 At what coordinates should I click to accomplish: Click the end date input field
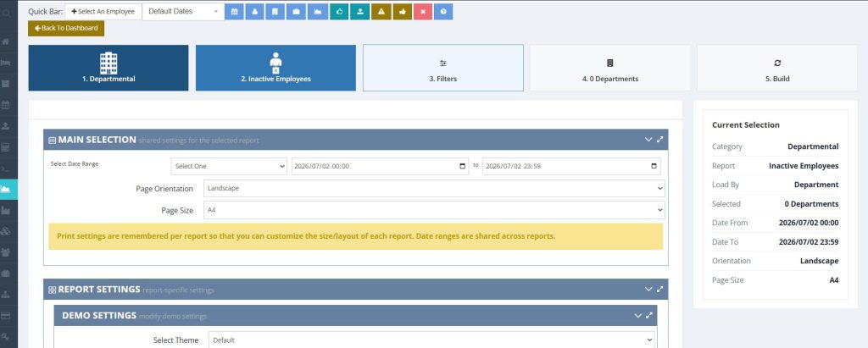point(571,166)
